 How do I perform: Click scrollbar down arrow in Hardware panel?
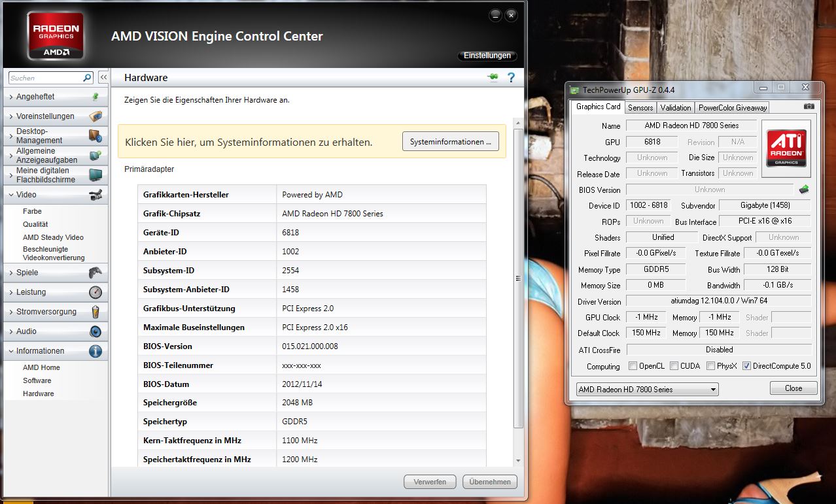tap(518, 461)
